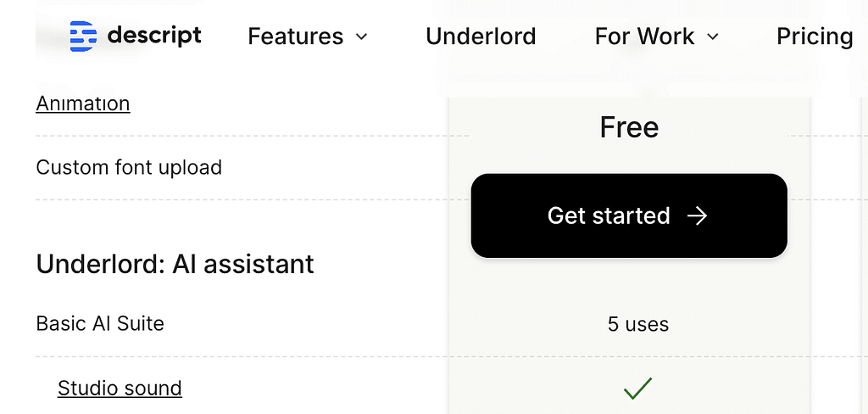The image size is (868, 414).
Task: Click the green checkmark for Studio sound
Action: 637,389
